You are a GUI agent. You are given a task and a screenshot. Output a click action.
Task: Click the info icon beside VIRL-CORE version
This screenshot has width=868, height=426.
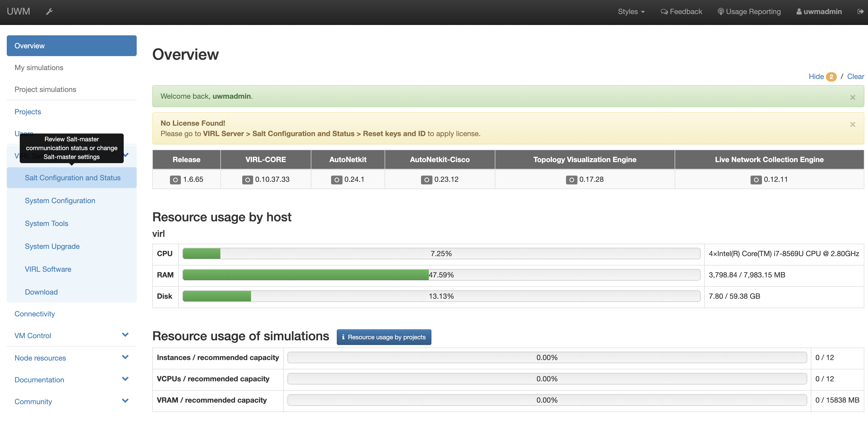click(248, 179)
